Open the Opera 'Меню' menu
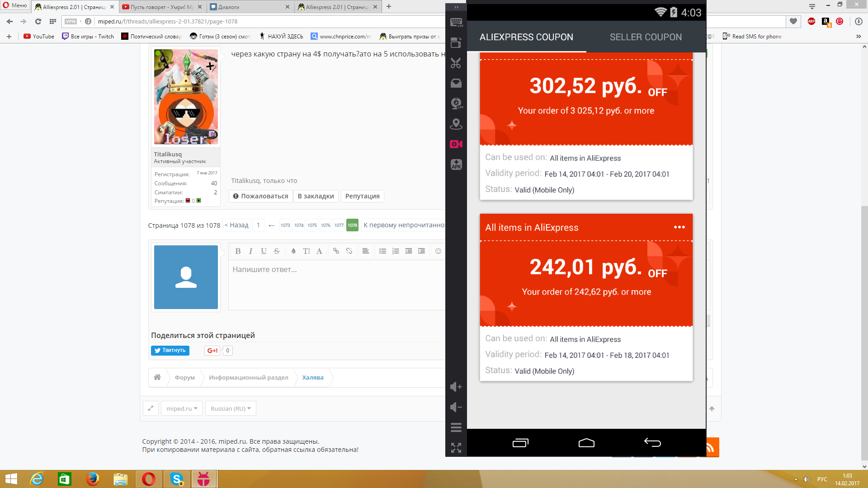Image resolution: width=868 pixels, height=488 pixels. pos(15,5)
